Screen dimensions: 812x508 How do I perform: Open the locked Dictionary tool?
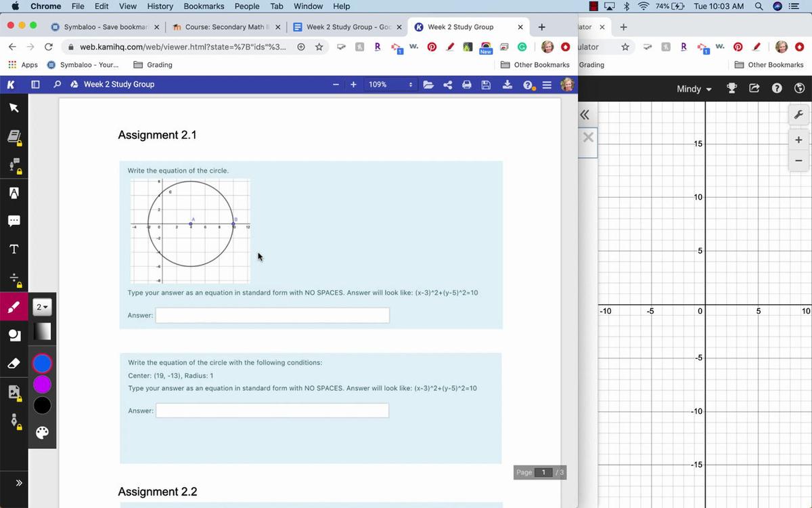click(x=14, y=137)
